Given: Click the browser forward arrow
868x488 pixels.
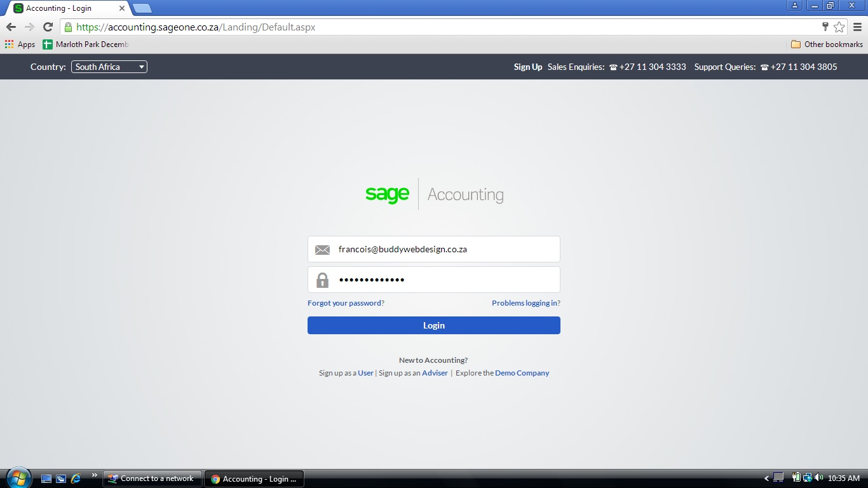Looking at the screenshot, I should point(29,27).
